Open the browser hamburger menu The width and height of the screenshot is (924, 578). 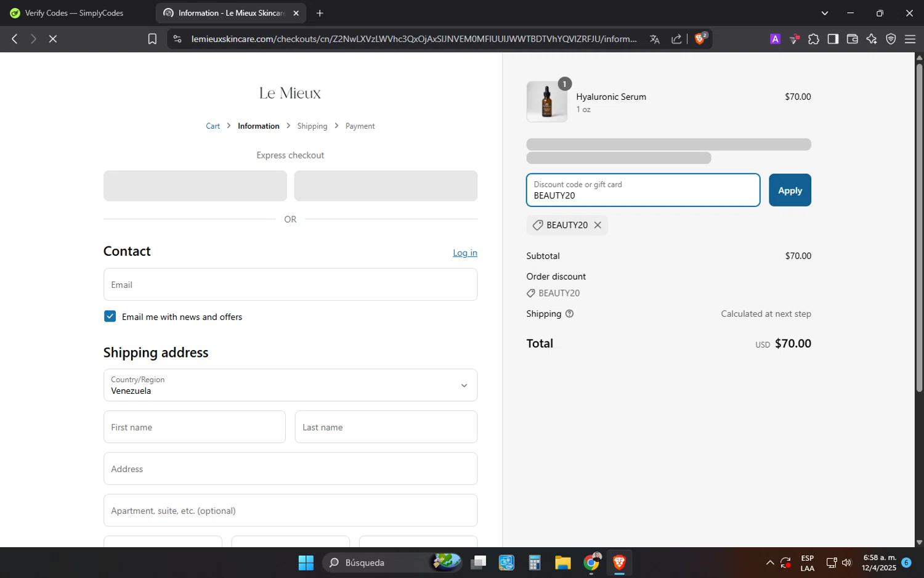(x=910, y=39)
